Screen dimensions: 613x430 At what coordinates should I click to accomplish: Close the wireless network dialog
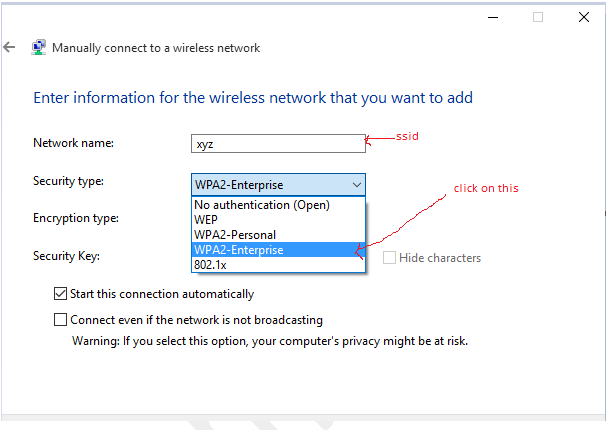click(584, 17)
